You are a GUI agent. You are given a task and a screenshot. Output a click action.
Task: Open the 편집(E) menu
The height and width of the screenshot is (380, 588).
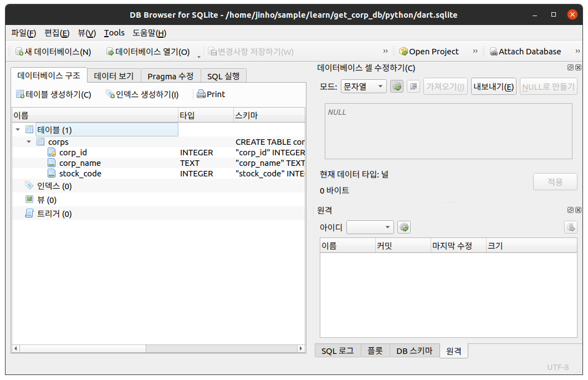click(57, 33)
